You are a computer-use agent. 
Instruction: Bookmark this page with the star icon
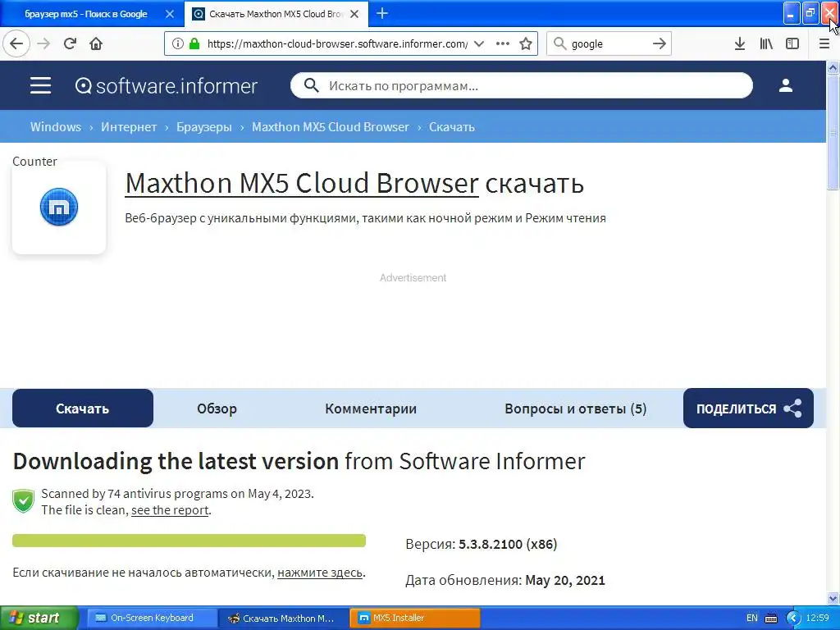coord(526,44)
